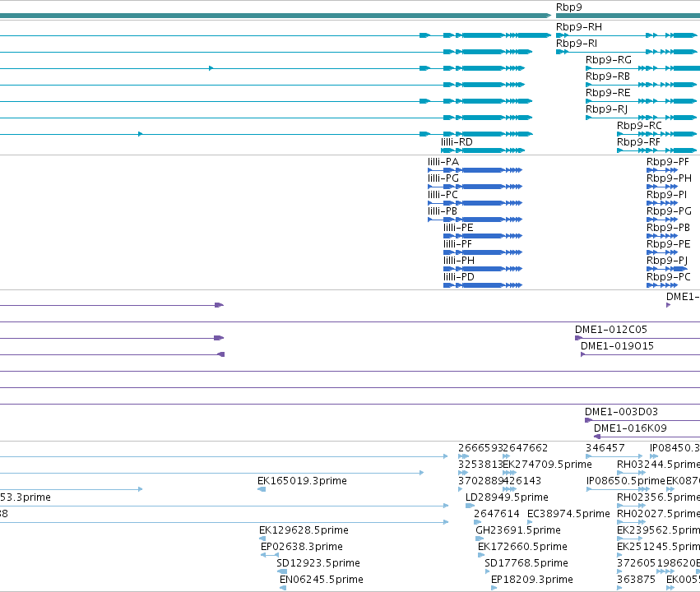700x592 pixels.
Task: Open the DME1-003D03 feature label
Action: point(621,412)
